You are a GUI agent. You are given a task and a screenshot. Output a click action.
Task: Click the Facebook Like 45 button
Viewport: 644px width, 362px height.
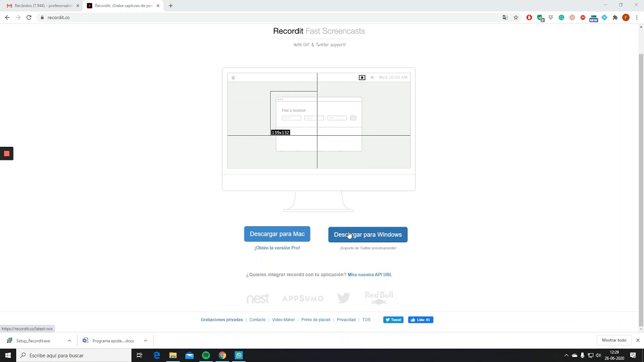click(x=421, y=320)
